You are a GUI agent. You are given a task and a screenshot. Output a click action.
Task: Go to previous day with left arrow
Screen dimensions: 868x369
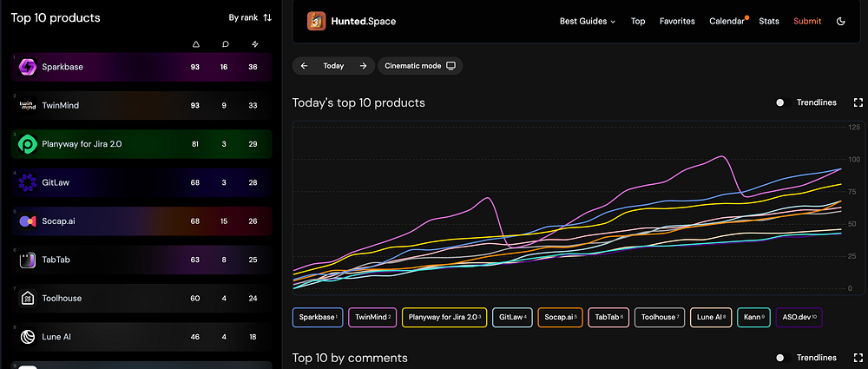(x=304, y=66)
